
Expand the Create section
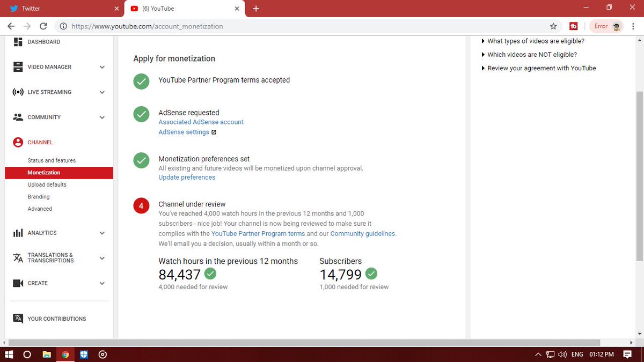(x=102, y=283)
